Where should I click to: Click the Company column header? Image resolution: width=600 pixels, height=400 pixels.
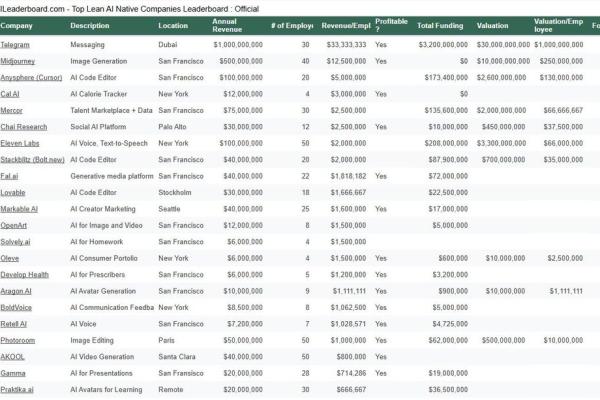(x=16, y=26)
